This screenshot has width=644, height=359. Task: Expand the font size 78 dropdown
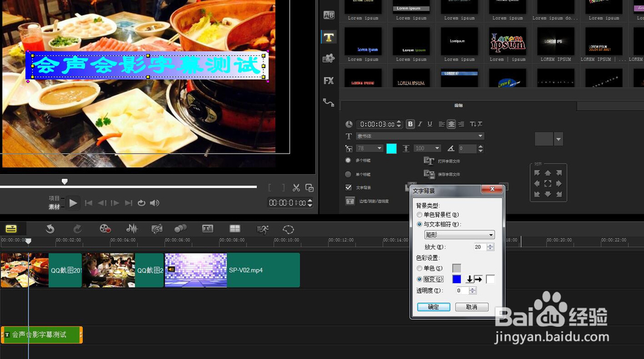tap(379, 148)
